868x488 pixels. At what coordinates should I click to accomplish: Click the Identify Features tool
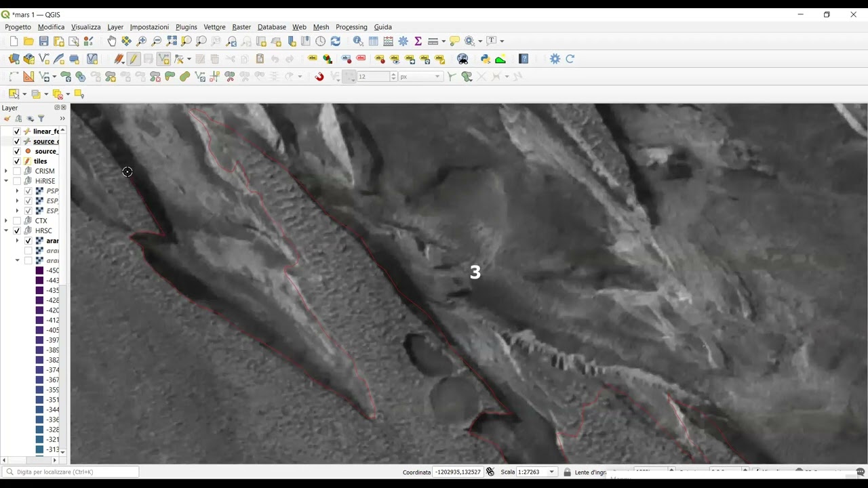pyautogui.click(x=358, y=41)
